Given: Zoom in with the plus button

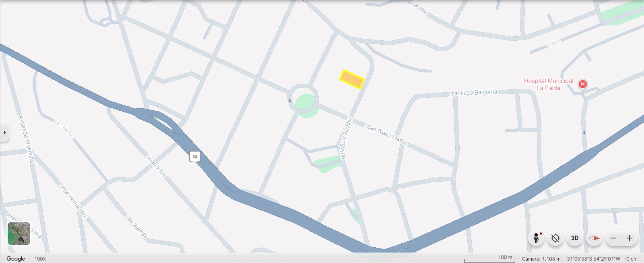Looking at the screenshot, I should 630,238.
